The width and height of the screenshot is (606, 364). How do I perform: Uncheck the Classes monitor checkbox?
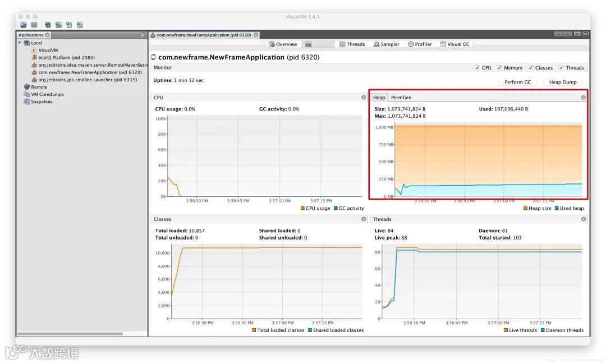click(531, 68)
